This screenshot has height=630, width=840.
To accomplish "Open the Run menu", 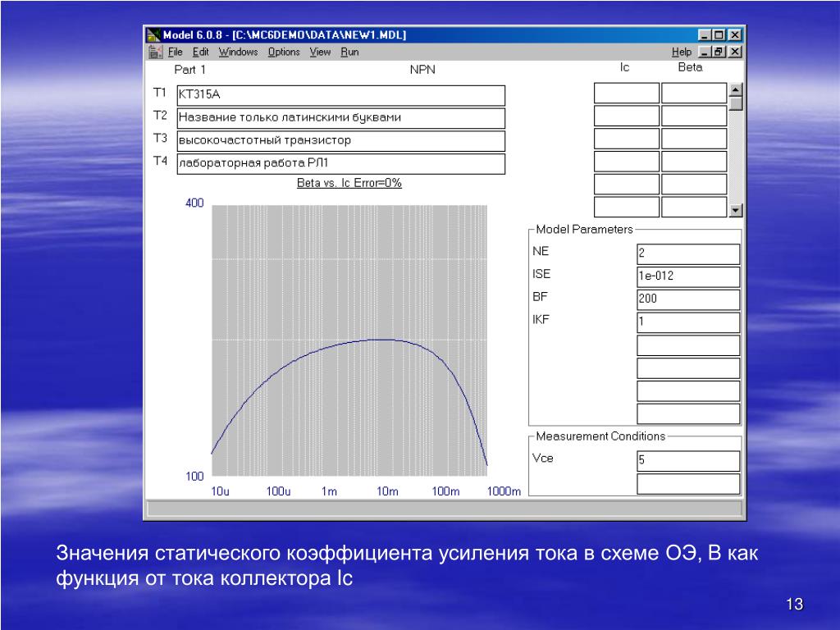I will (349, 52).
